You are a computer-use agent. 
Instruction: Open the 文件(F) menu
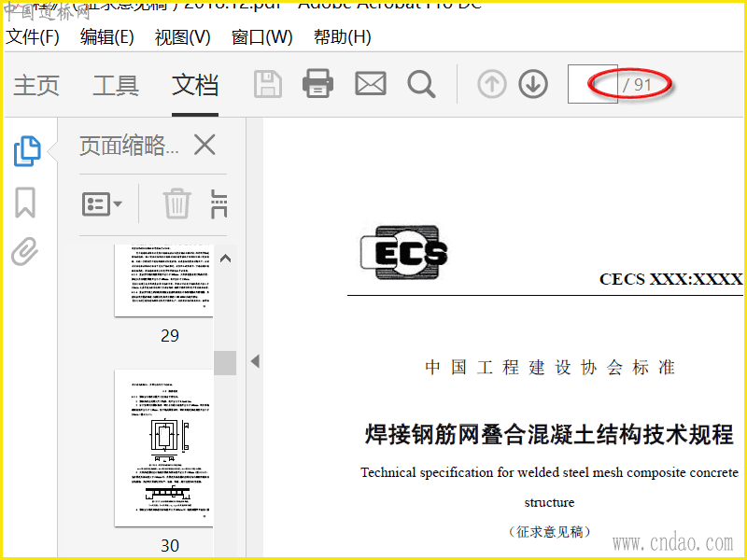coord(33,36)
